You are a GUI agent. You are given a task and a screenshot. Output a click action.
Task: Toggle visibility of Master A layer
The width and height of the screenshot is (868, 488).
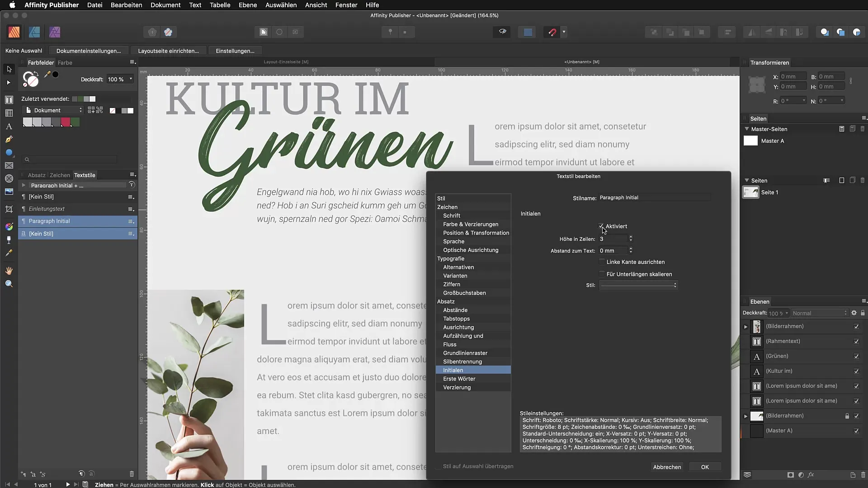point(856,431)
